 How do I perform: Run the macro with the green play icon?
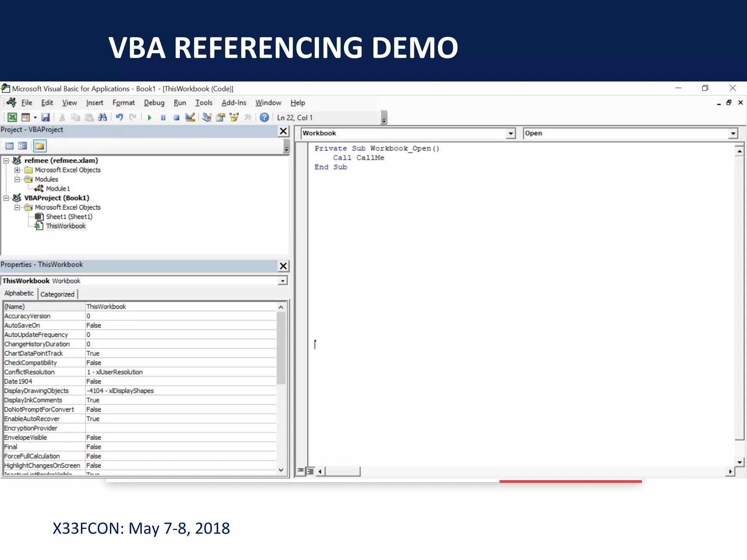(x=150, y=117)
